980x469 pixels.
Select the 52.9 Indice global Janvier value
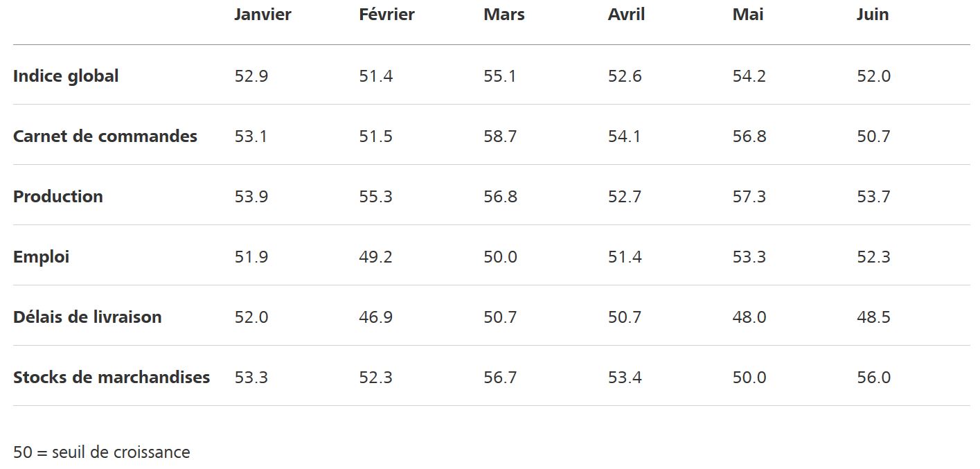click(251, 76)
